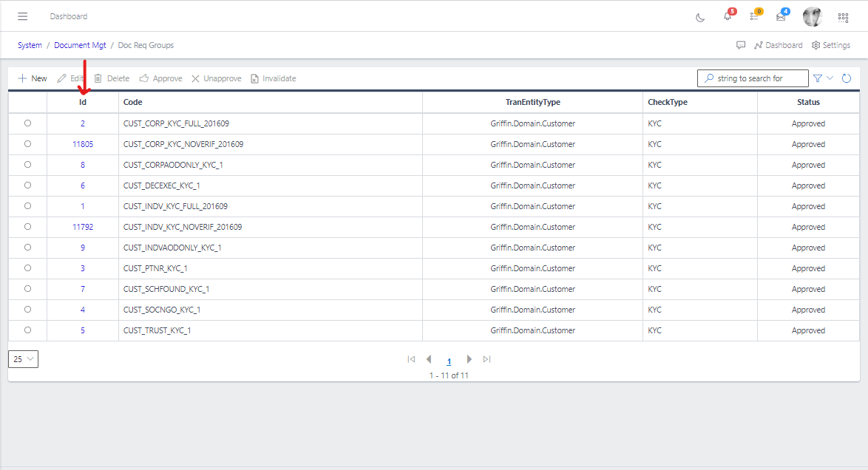Select radio for CUST_CORP_KYC_NOVERIF_201609 row
The width and height of the screenshot is (868, 470).
click(27, 144)
